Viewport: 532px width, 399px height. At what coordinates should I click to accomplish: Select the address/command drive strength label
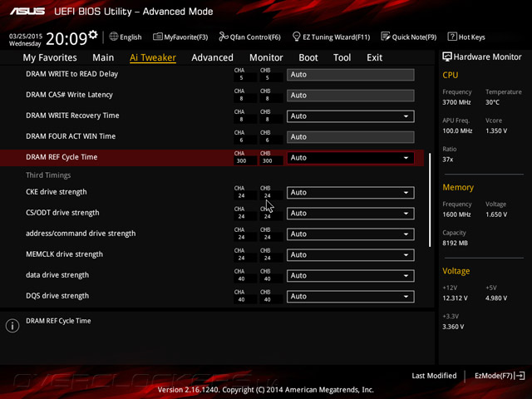tap(81, 234)
